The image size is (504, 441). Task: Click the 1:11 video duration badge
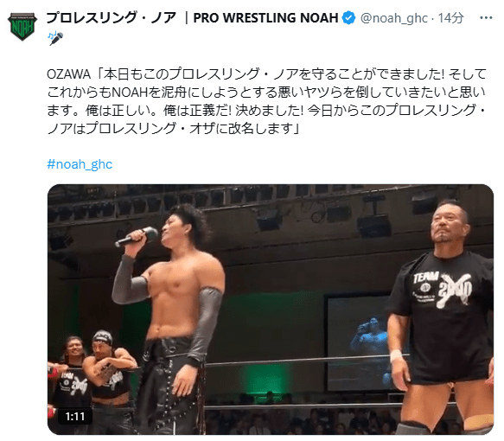[75, 417]
